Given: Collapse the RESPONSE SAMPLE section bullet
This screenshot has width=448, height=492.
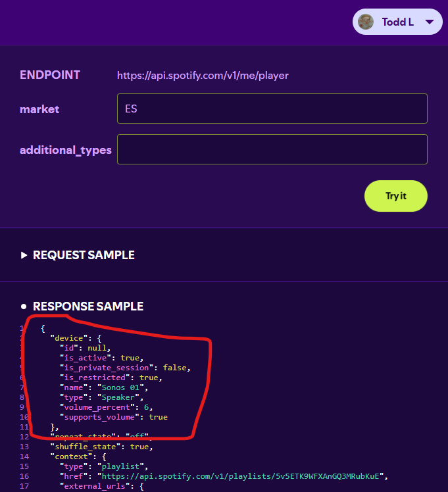Looking at the screenshot, I should [25, 307].
